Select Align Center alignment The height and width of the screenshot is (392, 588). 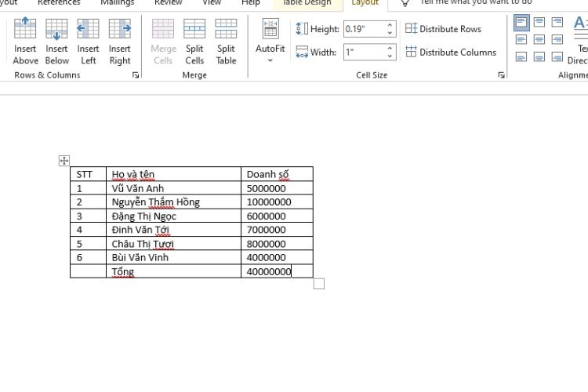click(539, 39)
